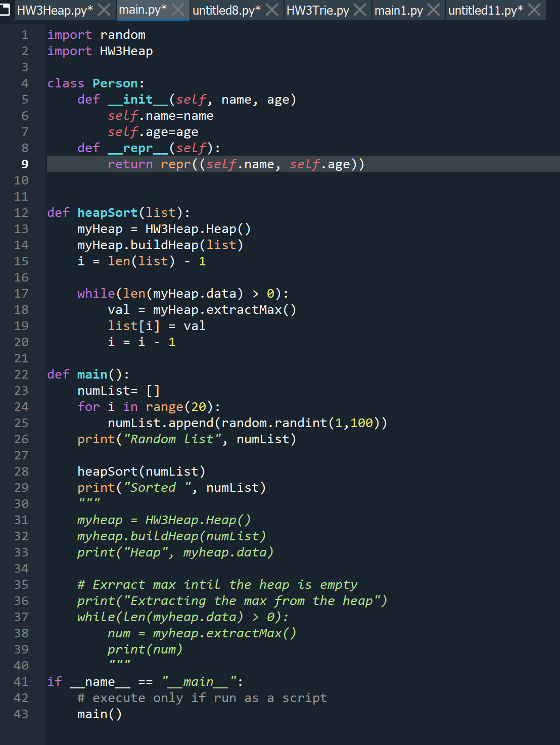Click line number 9 in the gutter
Viewport: 560px width, 745px height.
point(24,164)
